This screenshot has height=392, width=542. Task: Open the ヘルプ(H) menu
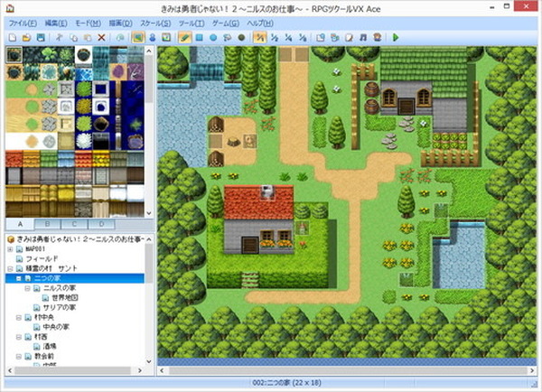pyautogui.click(x=260, y=23)
